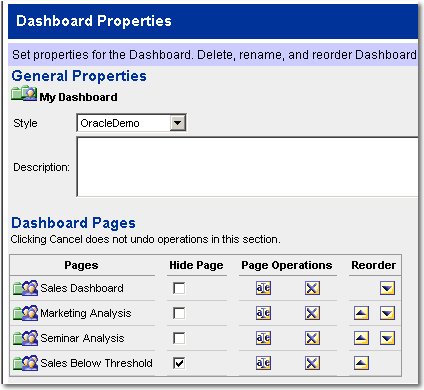Rename the Sales Dashboard page
The image size is (424, 390).
tap(263, 288)
